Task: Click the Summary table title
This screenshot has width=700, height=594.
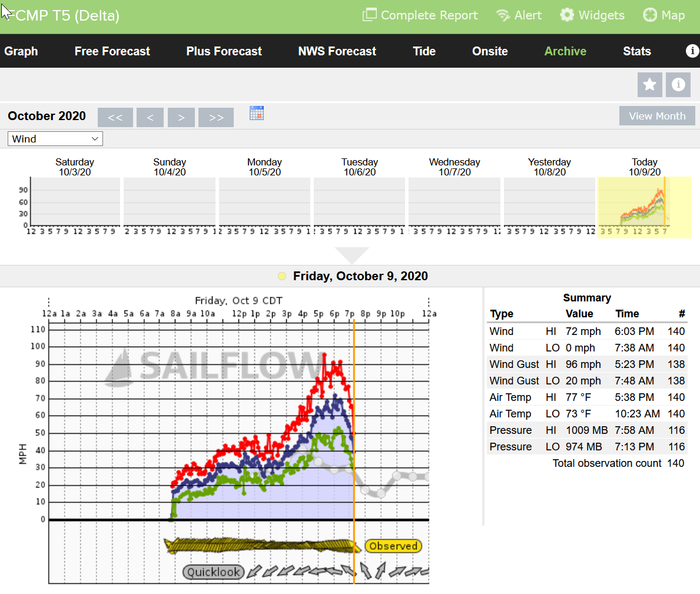Action: click(x=586, y=298)
